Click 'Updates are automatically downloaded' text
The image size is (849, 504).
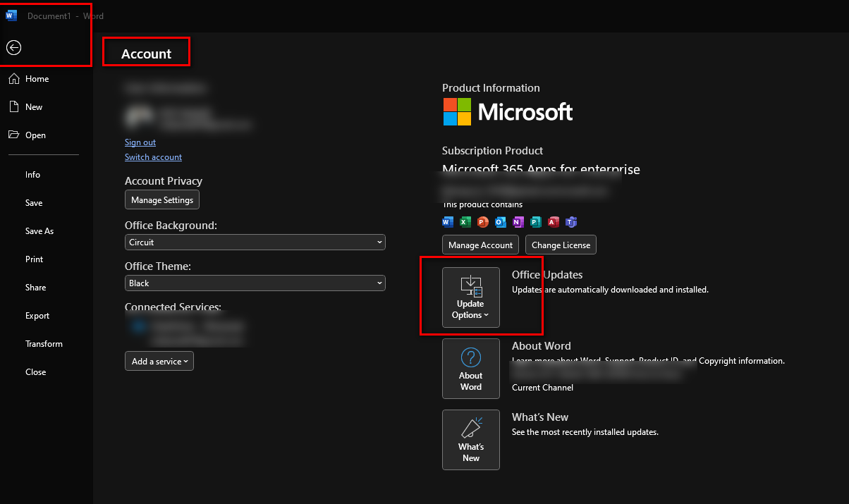[610, 290]
